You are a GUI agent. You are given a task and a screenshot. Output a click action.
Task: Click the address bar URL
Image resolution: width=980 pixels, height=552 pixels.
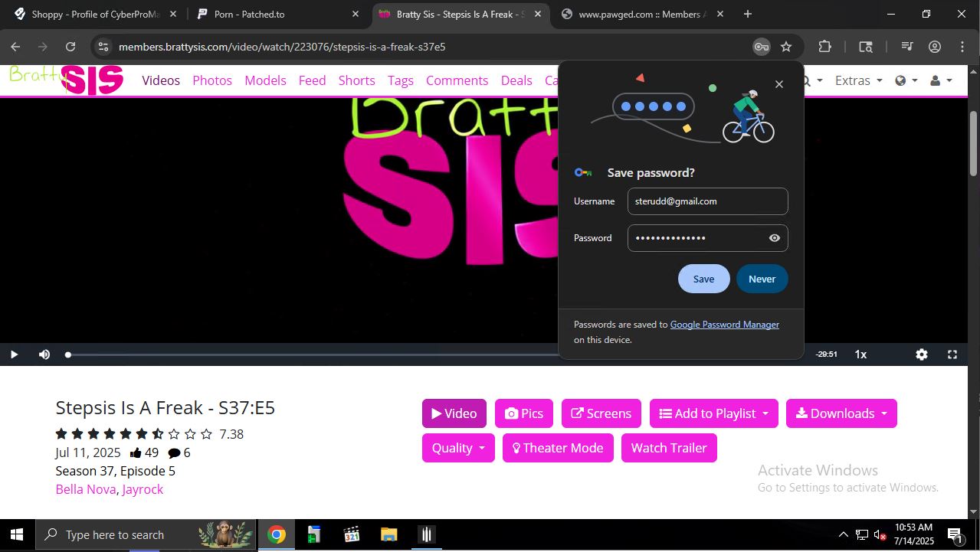coord(282,47)
